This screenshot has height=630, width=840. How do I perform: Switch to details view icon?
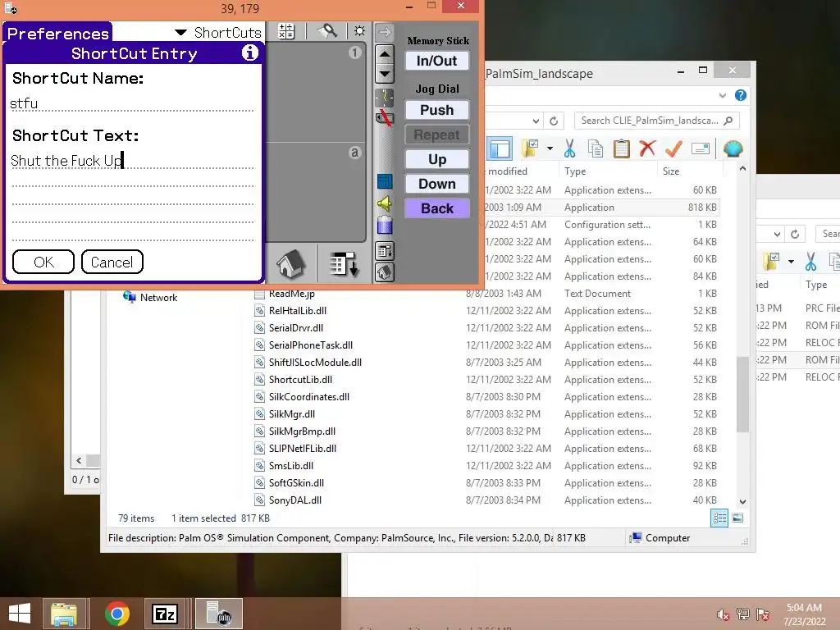pyautogui.click(x=719, y=518)
